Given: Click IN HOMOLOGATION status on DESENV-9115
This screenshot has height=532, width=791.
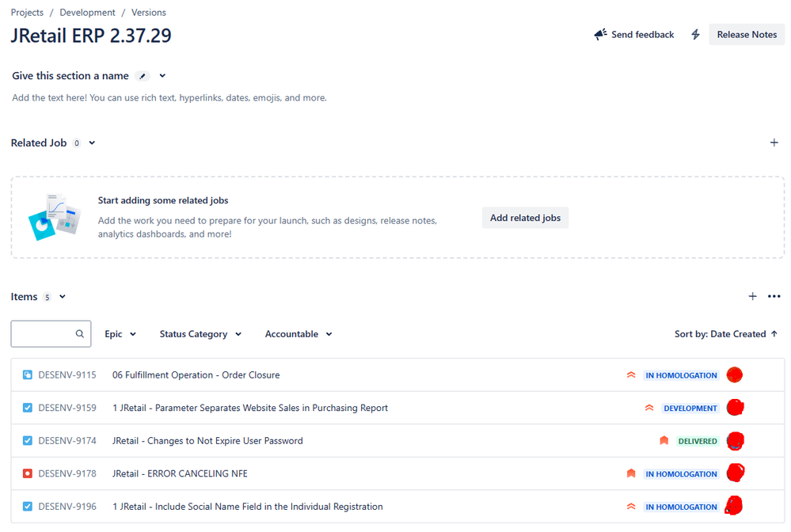Looking at the screenshot, I should click(681, 375).
